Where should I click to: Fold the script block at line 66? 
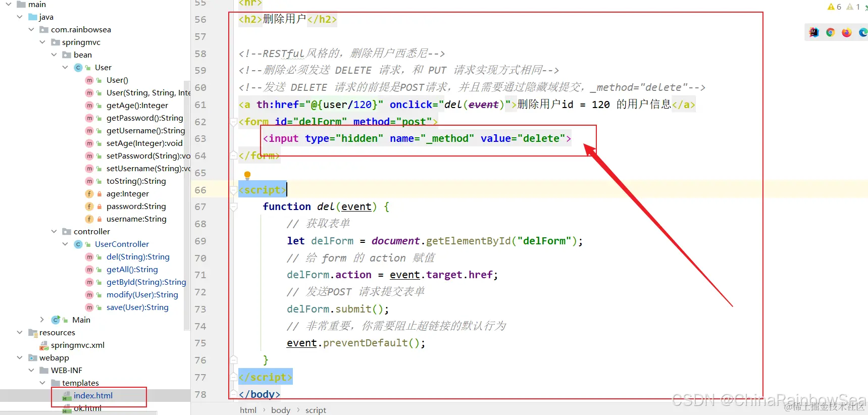point(233,190)
